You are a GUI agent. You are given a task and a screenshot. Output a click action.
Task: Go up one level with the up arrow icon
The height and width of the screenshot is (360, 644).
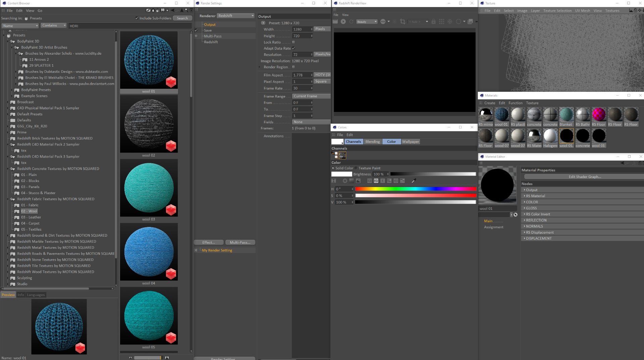(182, 10)
